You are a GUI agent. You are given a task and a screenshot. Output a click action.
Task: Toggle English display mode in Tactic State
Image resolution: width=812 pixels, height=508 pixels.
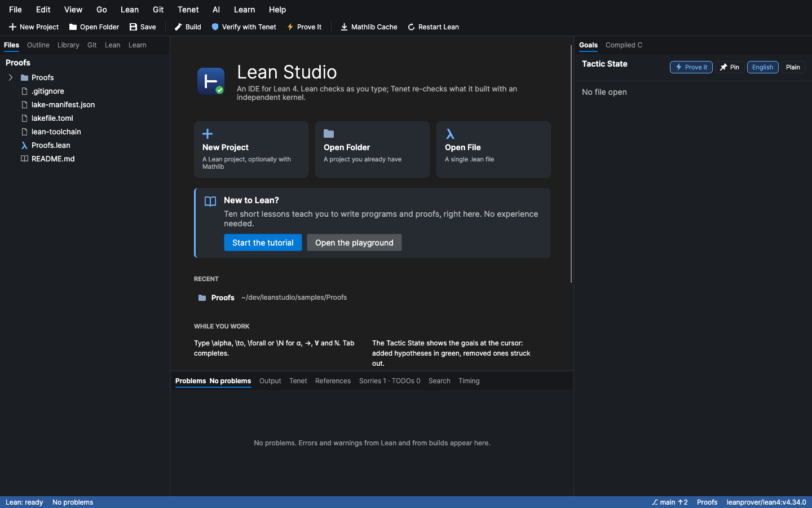pos(763,67)
